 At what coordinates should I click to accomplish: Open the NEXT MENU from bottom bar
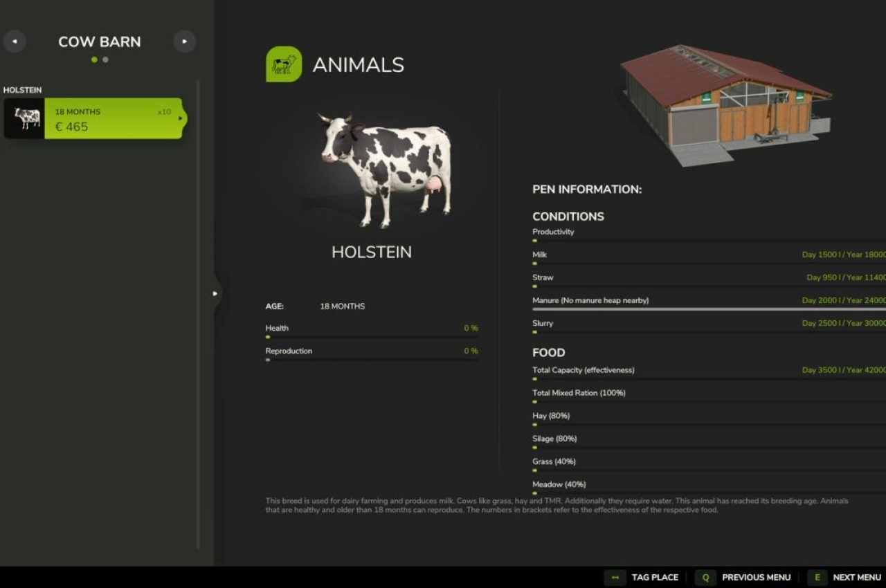(x=857, y=577)
